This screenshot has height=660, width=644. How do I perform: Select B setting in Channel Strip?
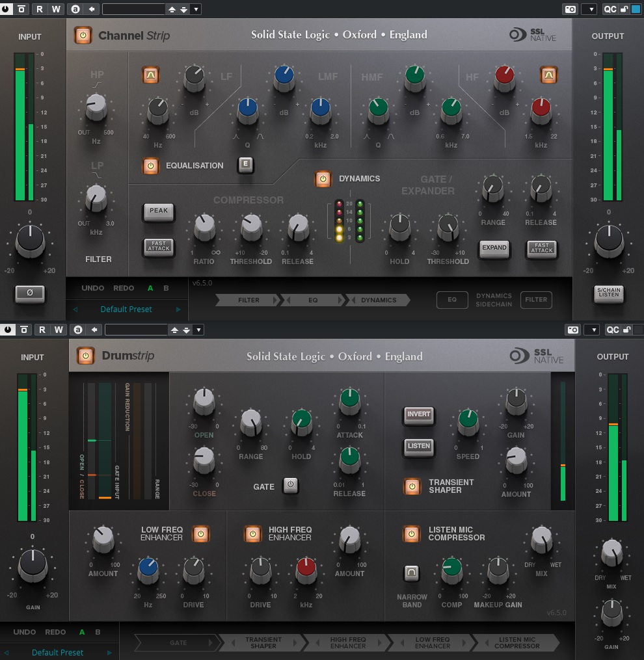pos(166,288)
